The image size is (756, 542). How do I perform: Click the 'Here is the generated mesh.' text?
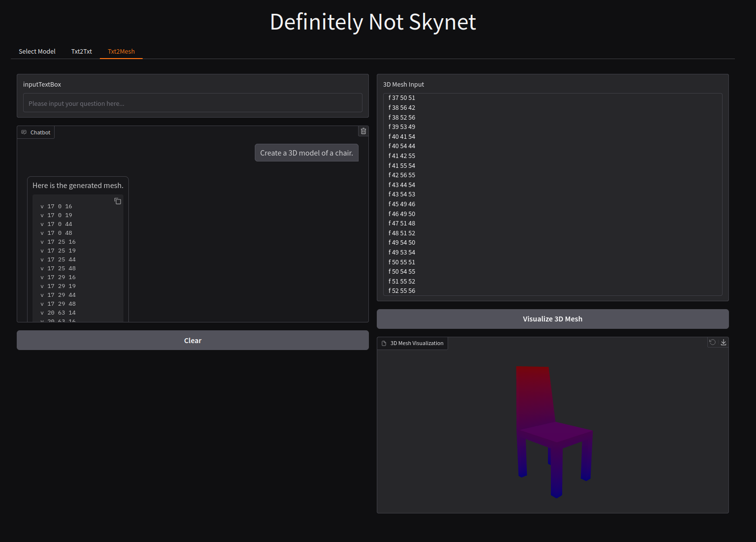point(78,186)
